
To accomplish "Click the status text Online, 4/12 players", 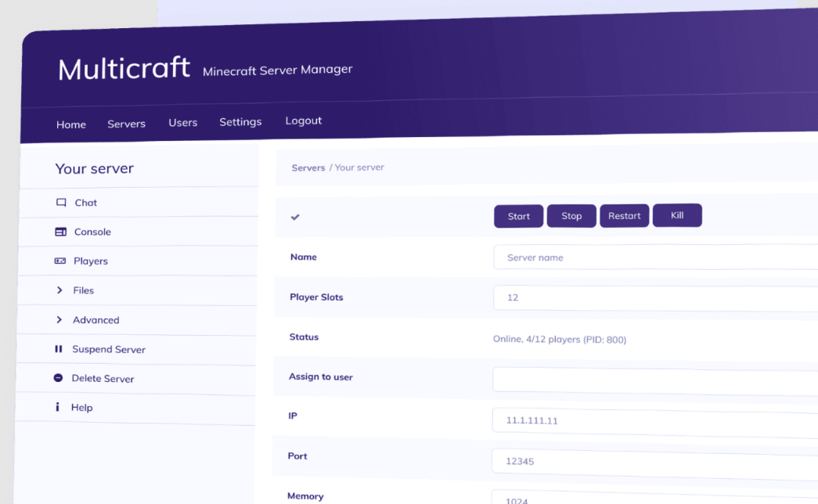I will pyautogui.click(x=560, y=340).
